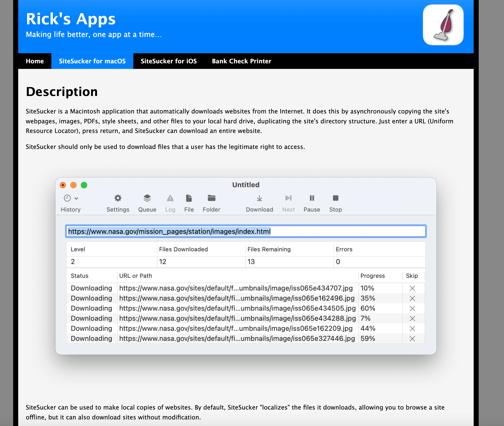Click the 35% progress value
The width and height of the screenshot is (504, 426).
tap(368, 298)
